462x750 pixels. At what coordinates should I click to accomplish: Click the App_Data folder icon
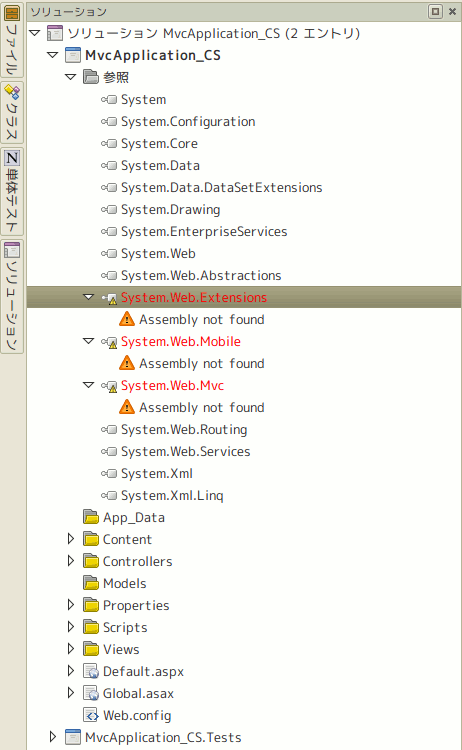pyautogui.click(x=91, y=517)
